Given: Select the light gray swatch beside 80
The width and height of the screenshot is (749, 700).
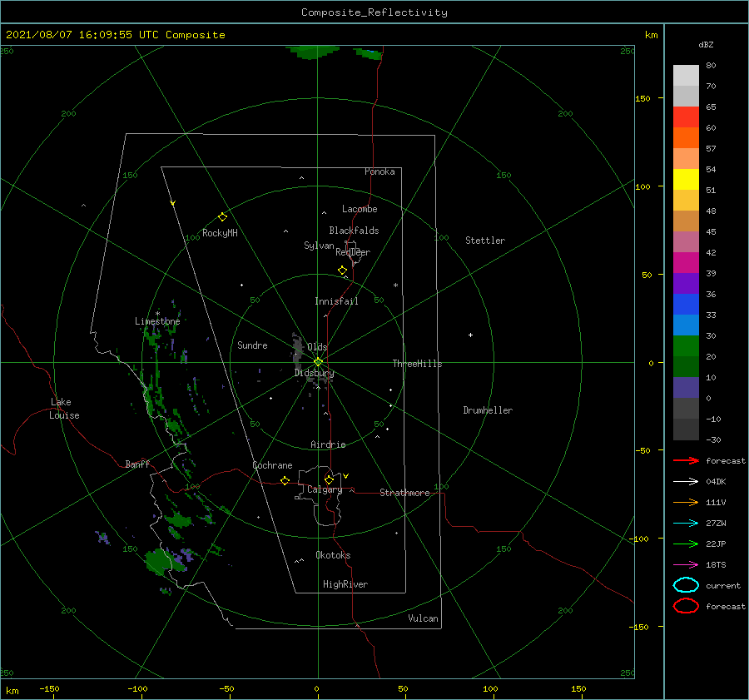Looking at the screenshot, I should (686, 76).
